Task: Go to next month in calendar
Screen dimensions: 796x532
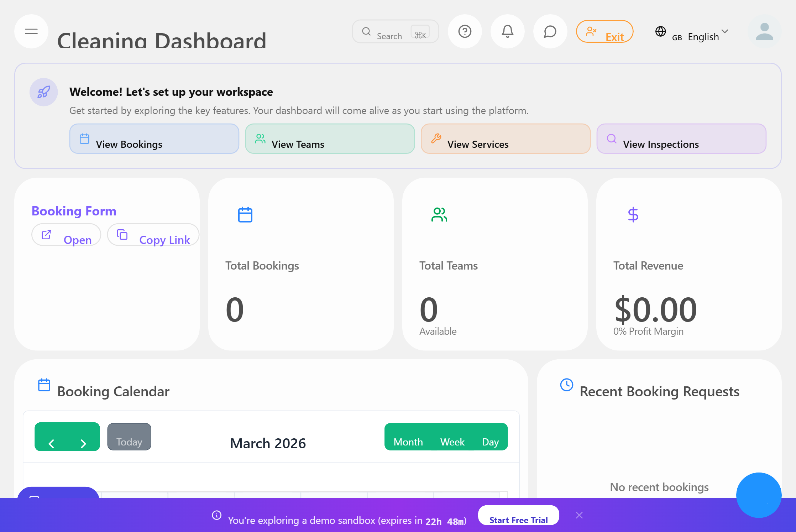Action: point(83,443)
